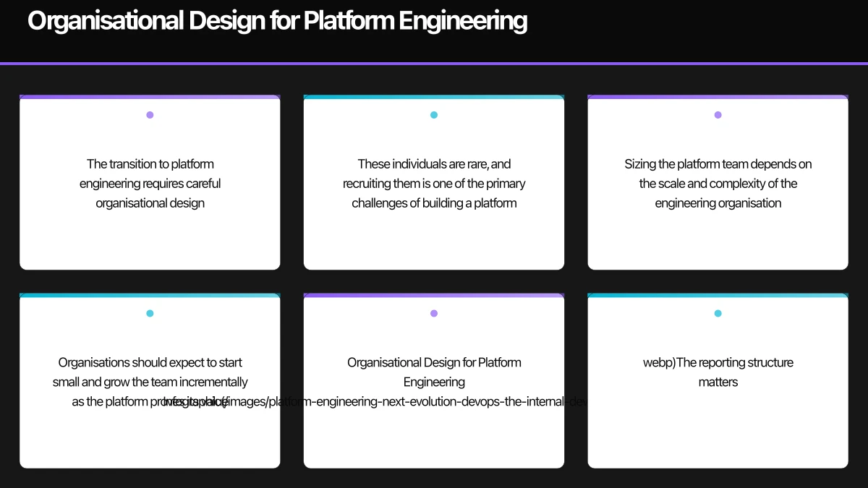868x488 pixels.
Task: Click the purple accent line under the header
Action: (434, 64)
